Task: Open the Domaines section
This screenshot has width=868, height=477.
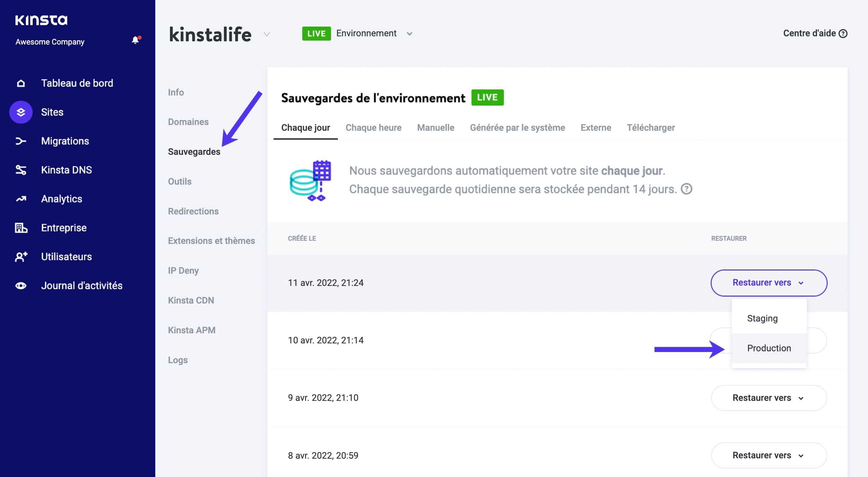Action: (188, 122)
